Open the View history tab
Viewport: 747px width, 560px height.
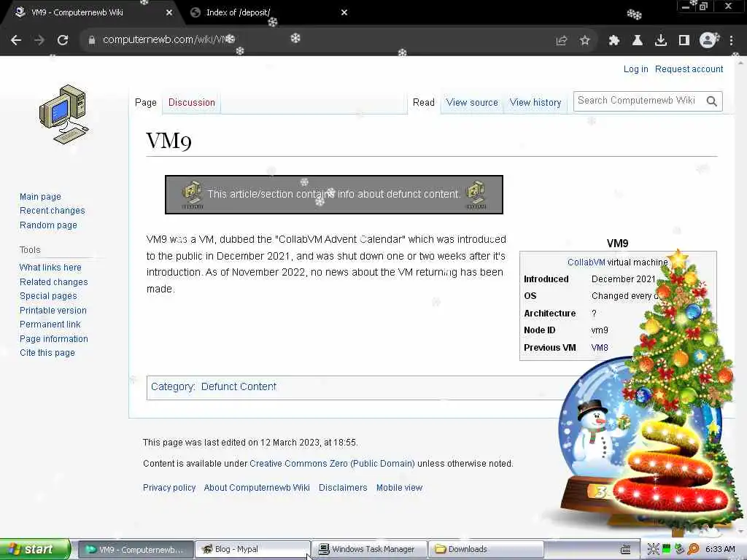click(x=535, y=103)
